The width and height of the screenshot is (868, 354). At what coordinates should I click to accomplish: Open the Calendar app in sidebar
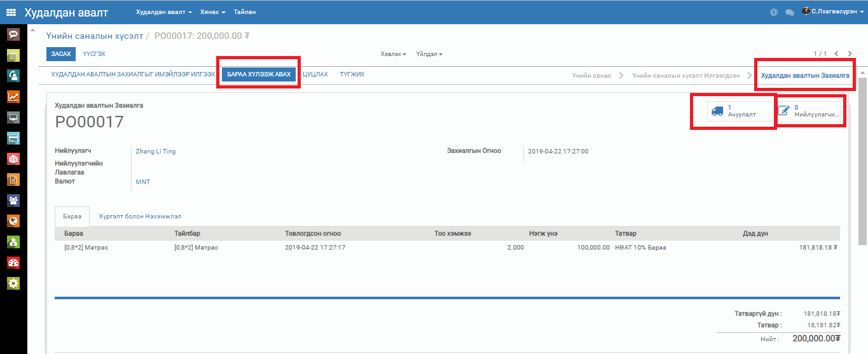coord(13,55)
